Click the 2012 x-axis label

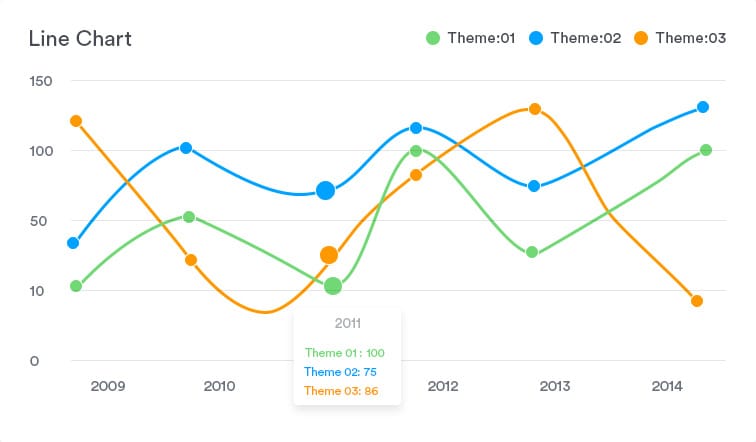pos(442,386)
